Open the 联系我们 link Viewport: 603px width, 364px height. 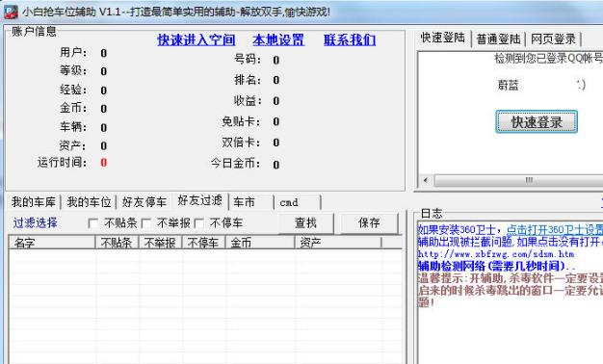tap(350, 40)
